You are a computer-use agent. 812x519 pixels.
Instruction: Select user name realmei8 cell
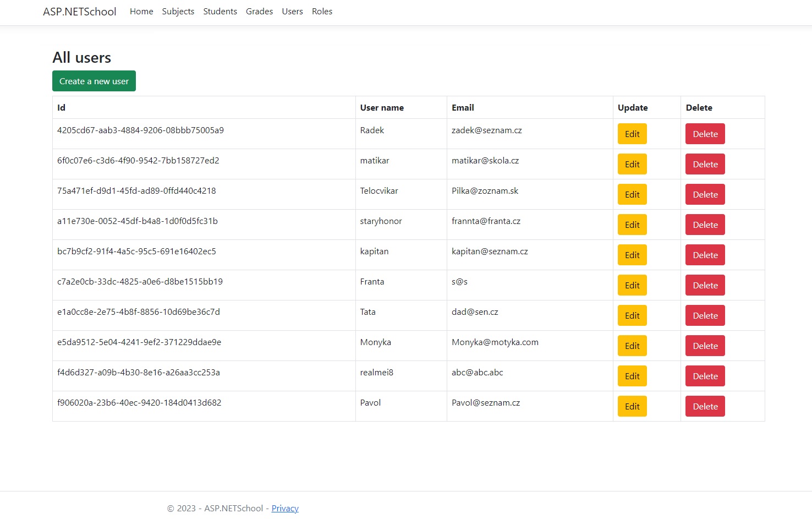click(x=401, y=376)
